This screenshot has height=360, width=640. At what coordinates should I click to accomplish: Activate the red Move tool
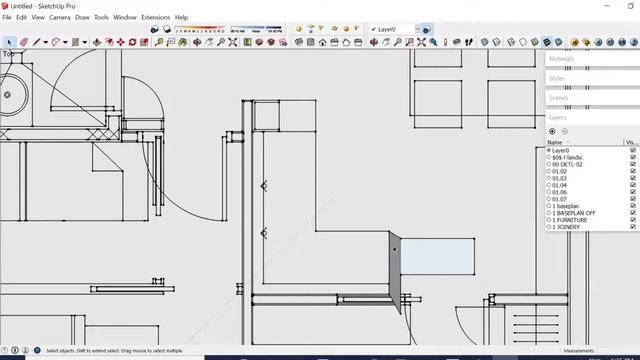click(121, 42)
